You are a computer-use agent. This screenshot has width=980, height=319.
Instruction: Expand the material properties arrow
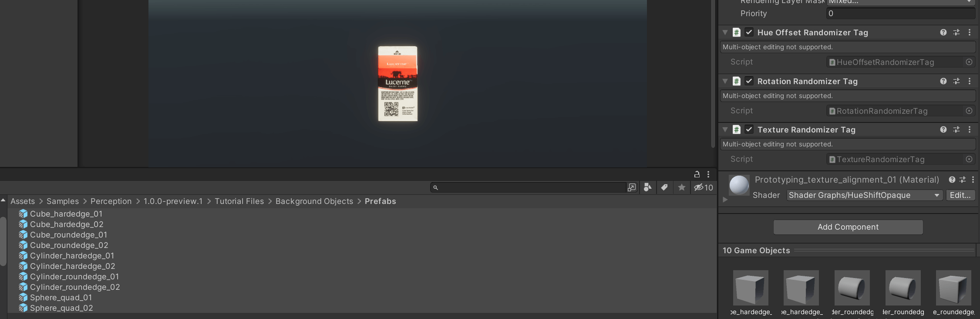[725, 200]
